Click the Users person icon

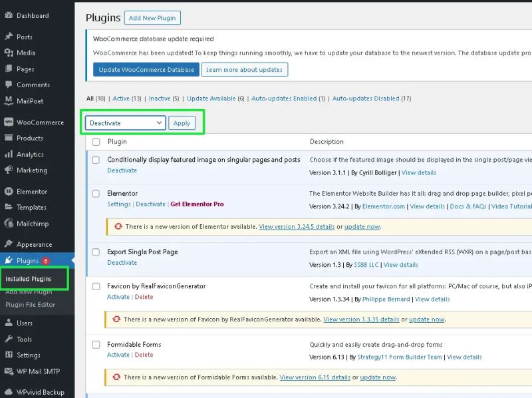click(x=9, y=323)
